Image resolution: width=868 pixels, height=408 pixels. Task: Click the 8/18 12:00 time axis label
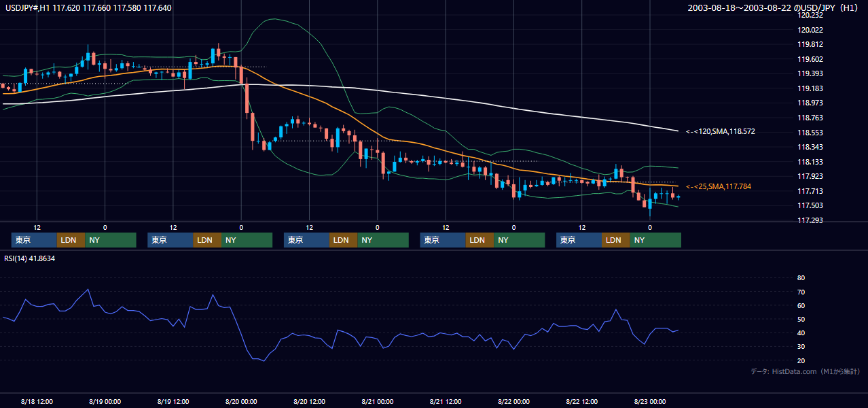(37, 401)
